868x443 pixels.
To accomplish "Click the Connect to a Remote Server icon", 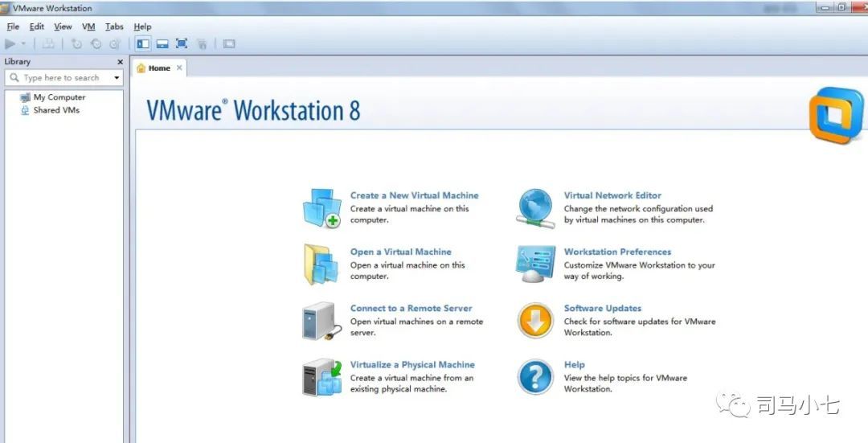I will (x=319, y=321).
